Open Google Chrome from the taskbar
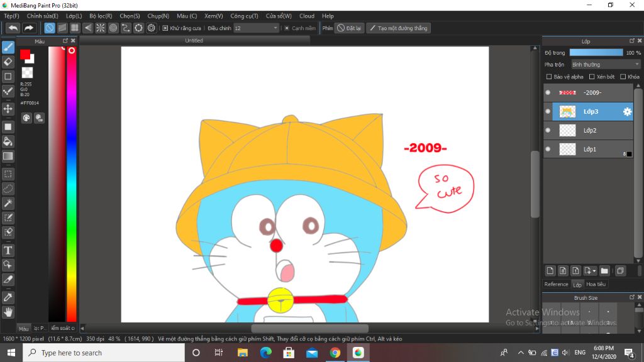644x362 pixels. (x=335, y=353)
